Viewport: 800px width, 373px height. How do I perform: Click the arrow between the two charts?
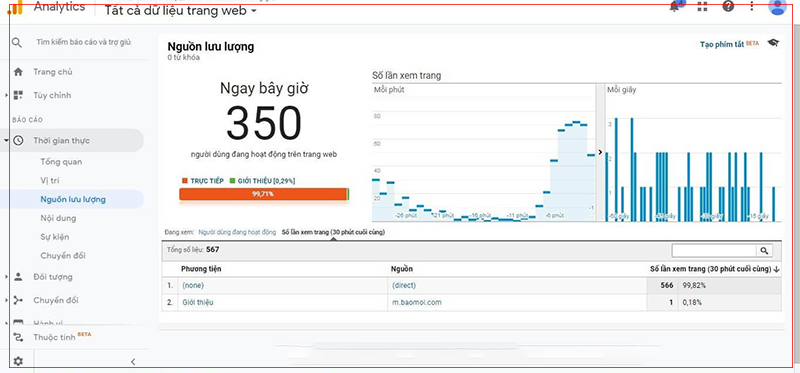click(601, 152)
